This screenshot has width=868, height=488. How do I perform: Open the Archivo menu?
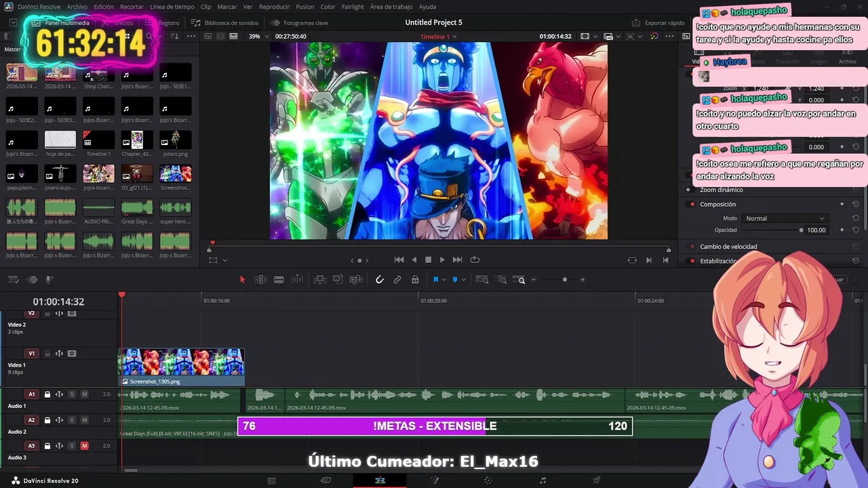pos(77,7)
